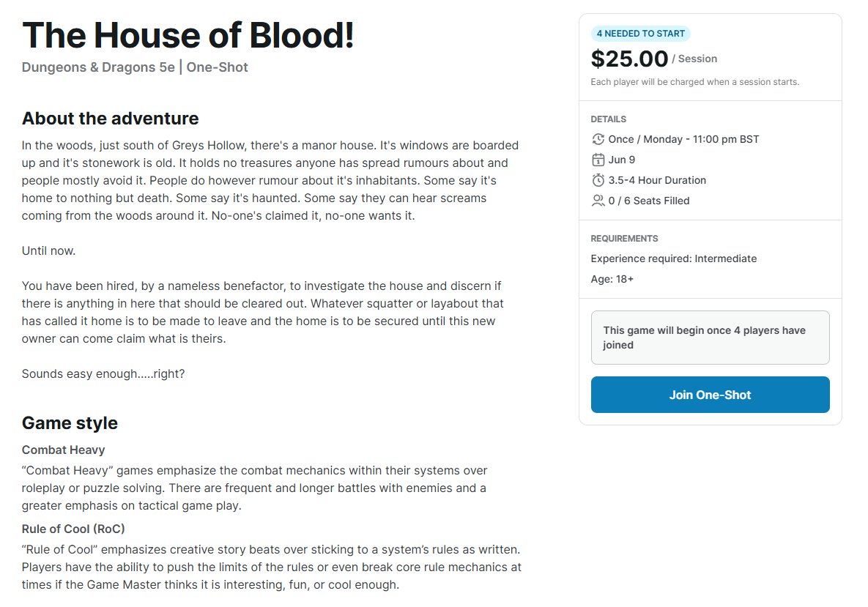
Task: Click the About the adventure heading
Action: tap(110, 119)
